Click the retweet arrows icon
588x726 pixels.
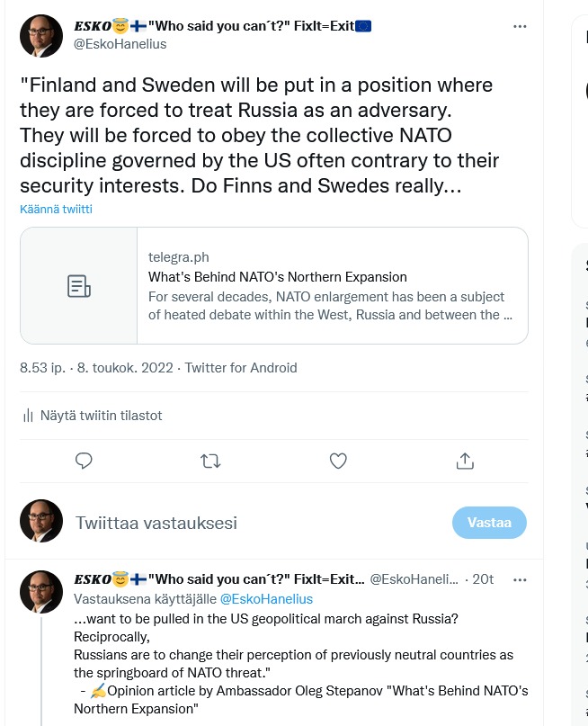[x=210, y=461]
